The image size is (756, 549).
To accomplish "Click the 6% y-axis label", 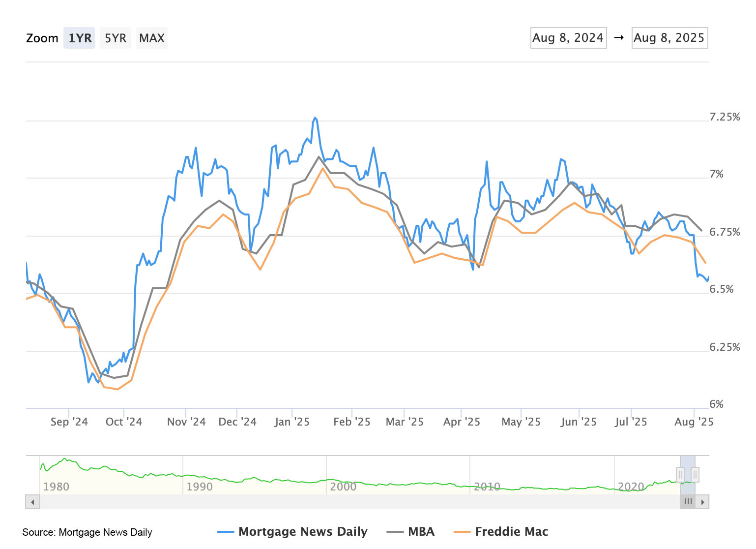I will [x=717, y=404].
